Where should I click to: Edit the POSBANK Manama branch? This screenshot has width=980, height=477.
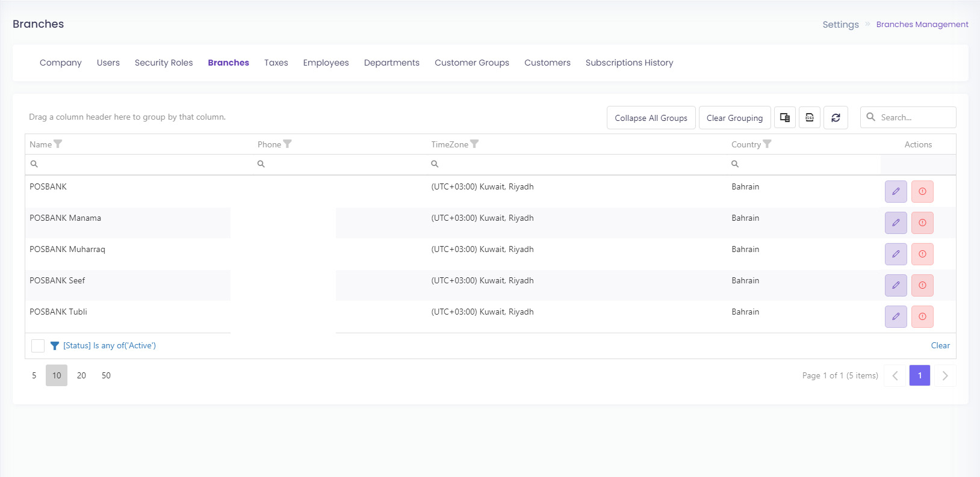coord(896,223)
